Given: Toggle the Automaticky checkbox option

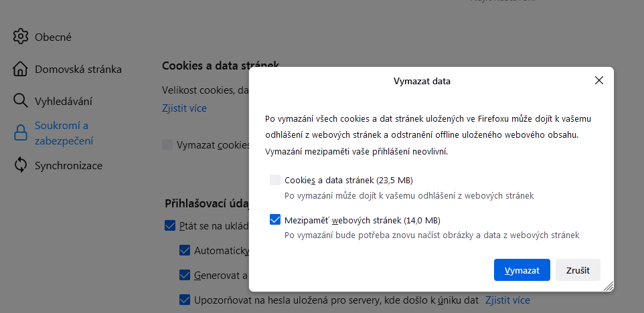Looking at the screenshot, I should 185,251.
